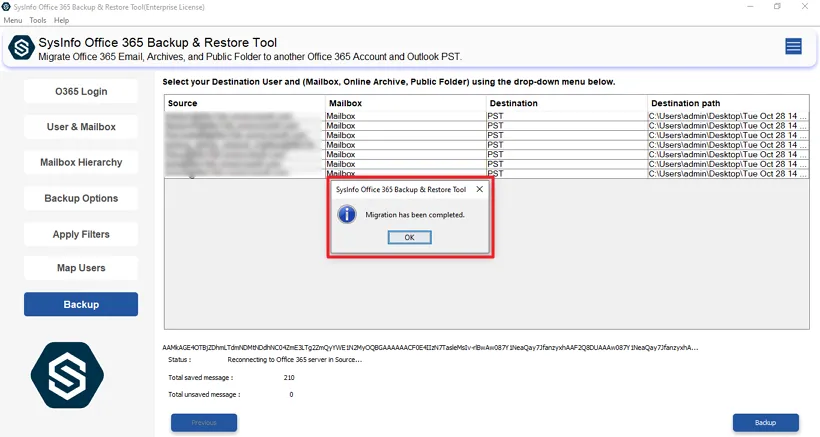Click the Previous button at the bottom
Viewport: 820px width, 437px height.
coord(204,422)
